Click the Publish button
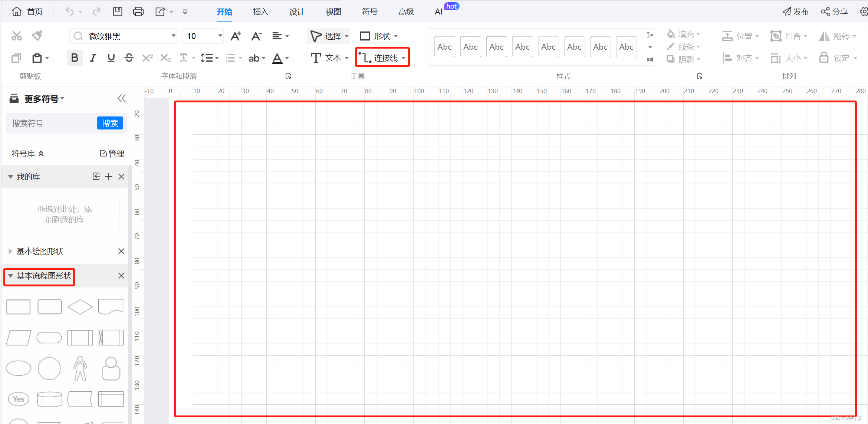The image size is (868, 424). coord(796,12)
